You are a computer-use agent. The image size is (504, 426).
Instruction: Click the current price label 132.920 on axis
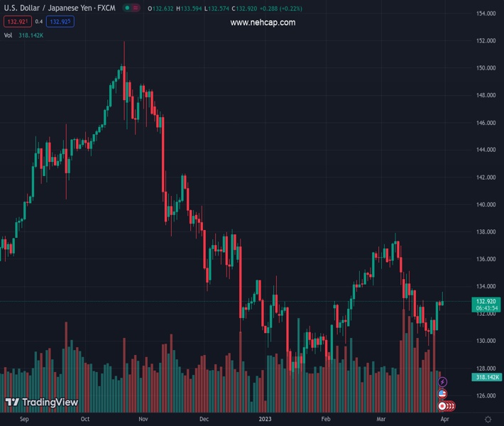[x=486, y=302]
